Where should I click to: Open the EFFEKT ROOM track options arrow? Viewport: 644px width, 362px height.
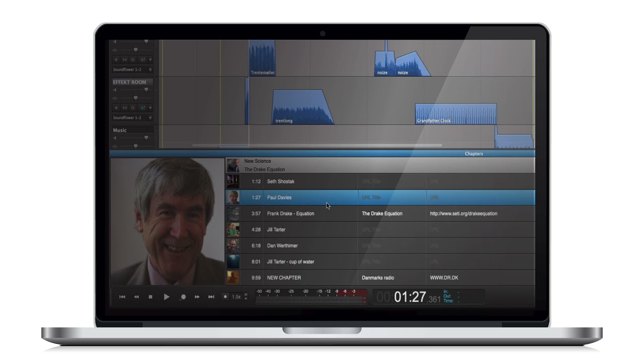click(x=150, y=108)
